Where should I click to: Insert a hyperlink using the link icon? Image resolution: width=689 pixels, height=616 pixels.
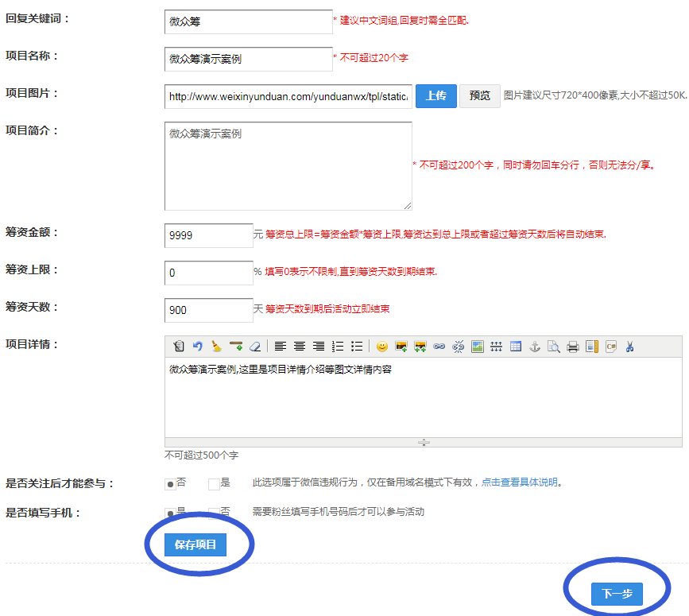coord(439,347)
